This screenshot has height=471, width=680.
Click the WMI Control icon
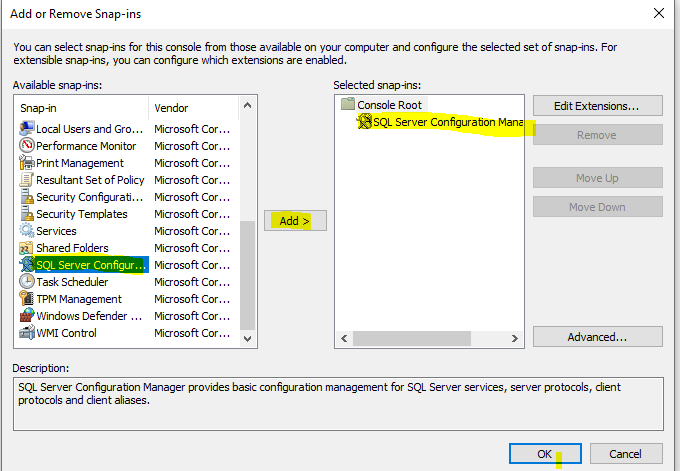point(27,333)
